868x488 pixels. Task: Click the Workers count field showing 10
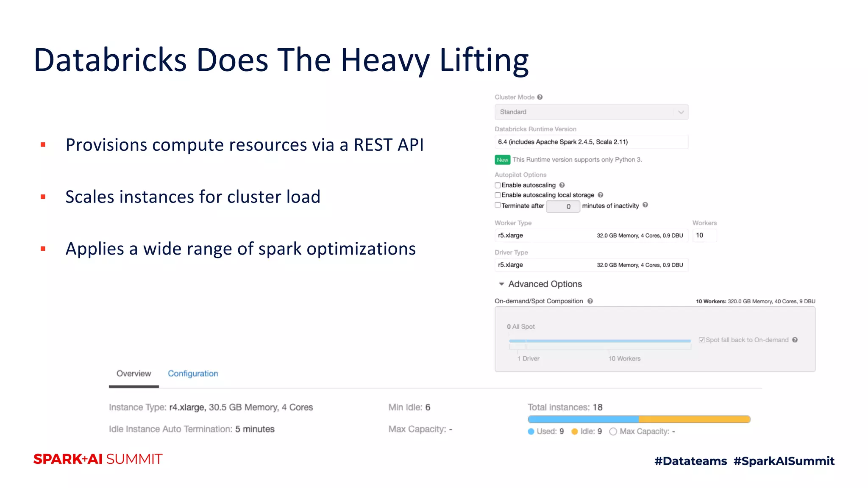(x=704, y=236)
